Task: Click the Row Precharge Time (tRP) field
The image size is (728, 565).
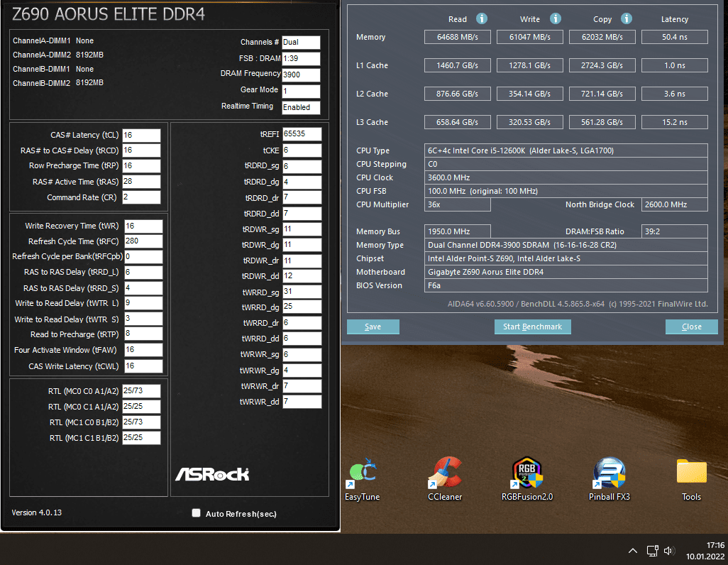Action: 142,166
